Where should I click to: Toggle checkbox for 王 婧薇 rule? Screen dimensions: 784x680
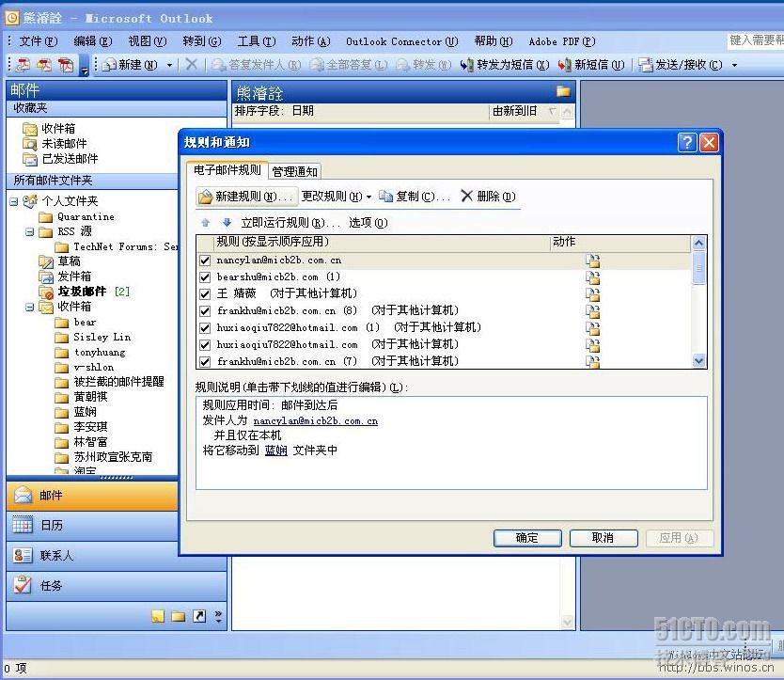coord(205,294)
